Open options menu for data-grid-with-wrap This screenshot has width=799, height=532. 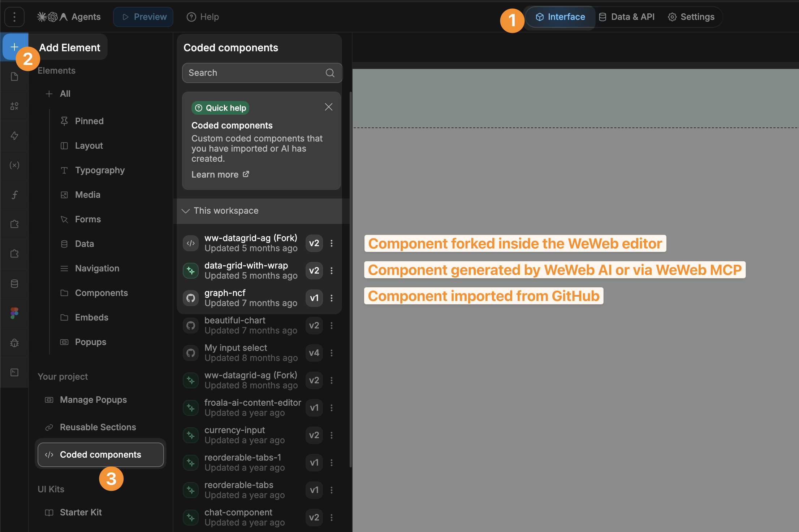332,271
